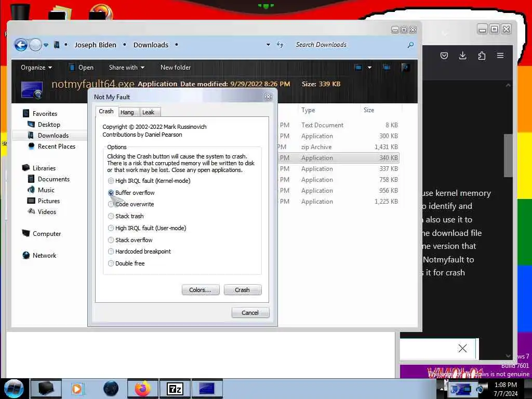The image size is (532, 399).
Task: Switch to the Leak tab
Action: 148,112
